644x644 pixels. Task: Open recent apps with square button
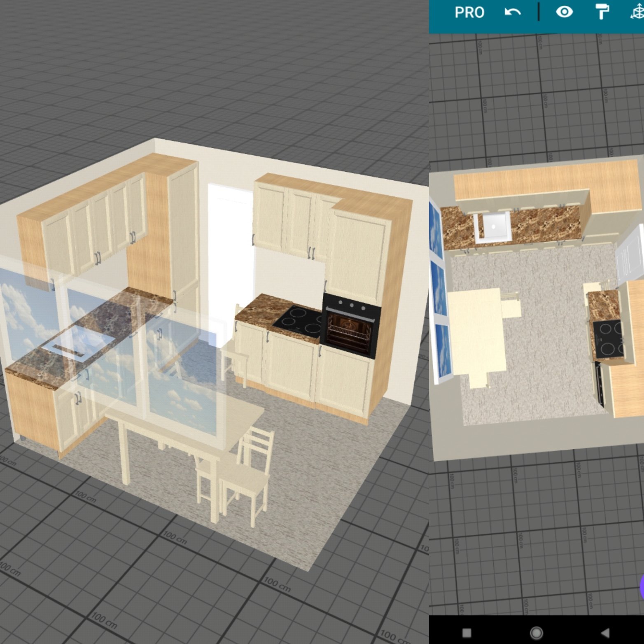(467, 632)
